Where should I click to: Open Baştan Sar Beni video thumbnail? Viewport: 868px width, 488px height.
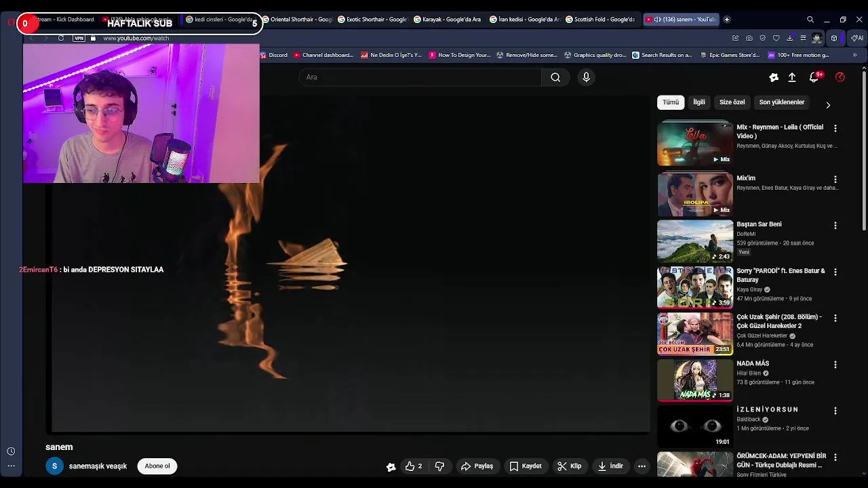click(695, 241)
